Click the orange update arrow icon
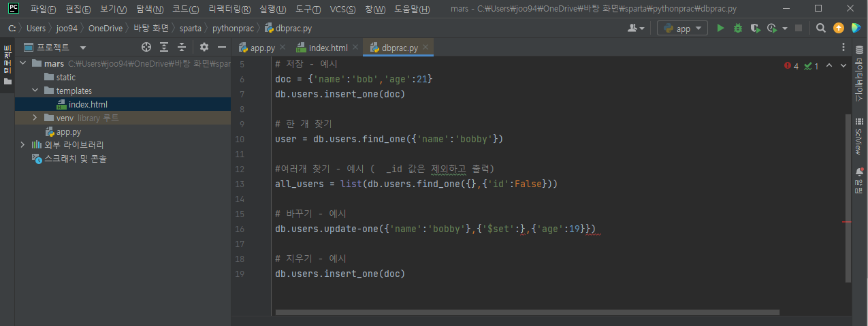The height and width of the screenshot is (326, 868). pos(839,29)
